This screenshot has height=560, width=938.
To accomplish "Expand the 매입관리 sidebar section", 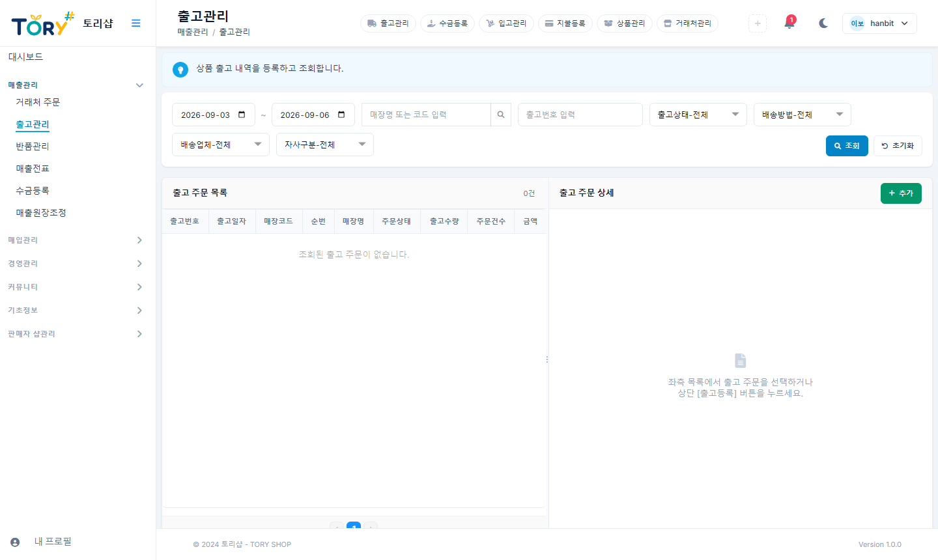I will pyautogui.click(x=76, y=240).
